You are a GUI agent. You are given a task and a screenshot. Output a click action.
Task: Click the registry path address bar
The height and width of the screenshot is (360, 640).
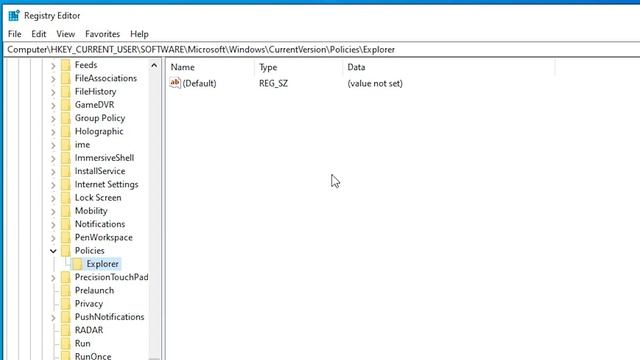click(x=322, y=49)
